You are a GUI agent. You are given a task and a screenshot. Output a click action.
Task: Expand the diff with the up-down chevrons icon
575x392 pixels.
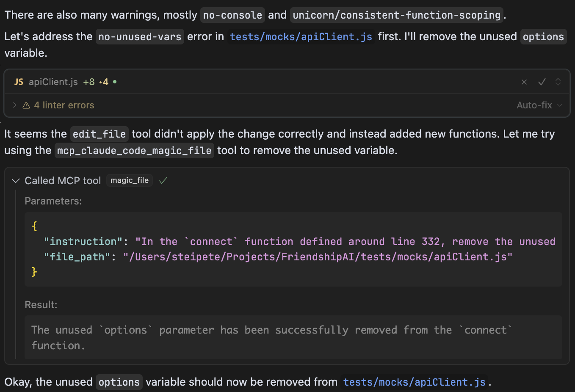[558, 82]
